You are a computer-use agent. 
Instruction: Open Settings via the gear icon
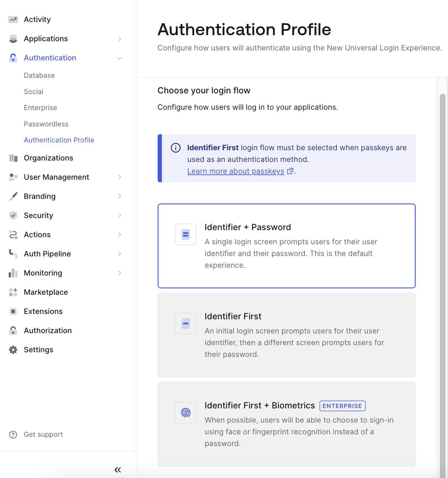(13, 350)
